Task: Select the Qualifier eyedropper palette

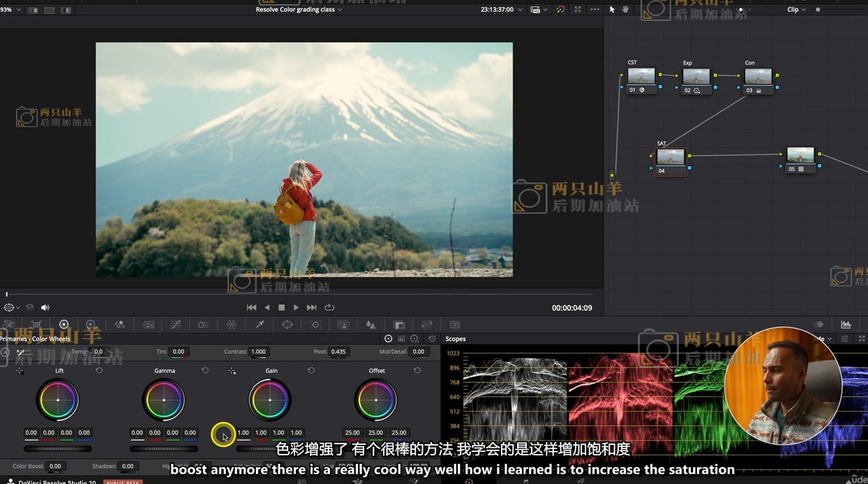Action: [260, 325]
